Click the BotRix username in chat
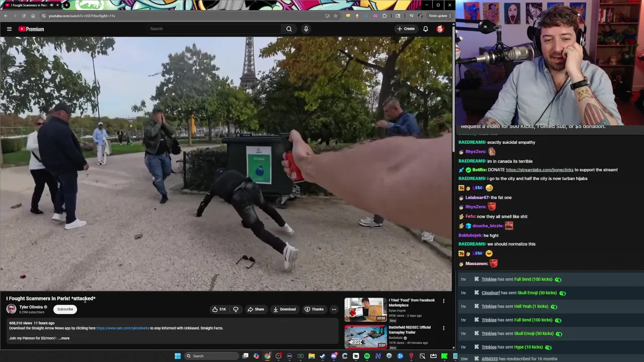 click(480, 169)
